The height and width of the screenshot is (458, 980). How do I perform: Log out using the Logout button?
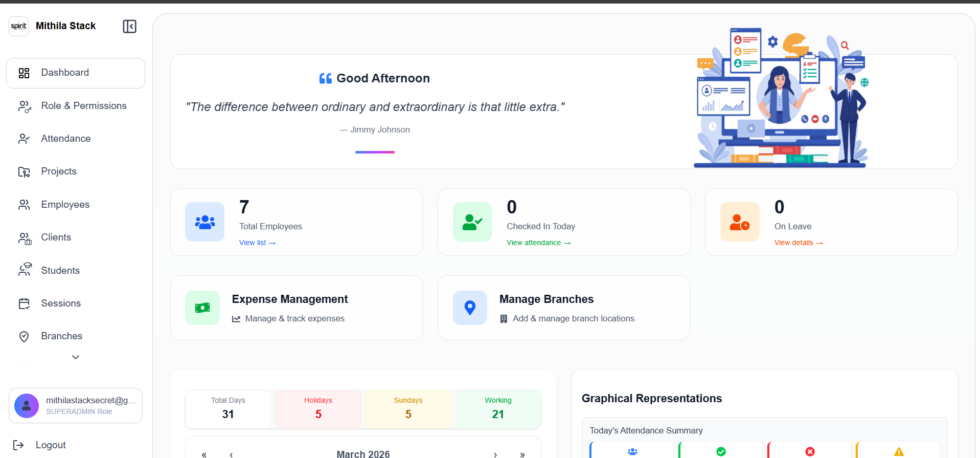pyautogui.click(x=40, y=445)
